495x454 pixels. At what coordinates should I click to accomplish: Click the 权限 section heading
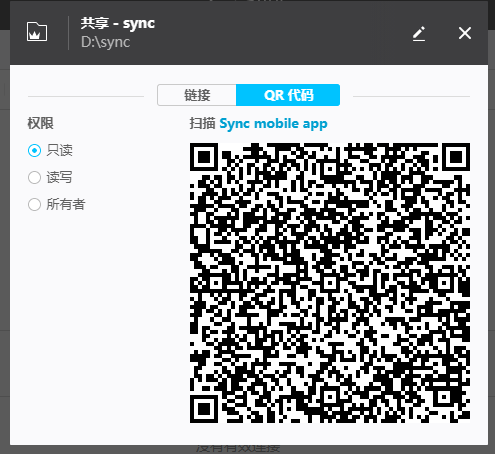click(40, 123)
